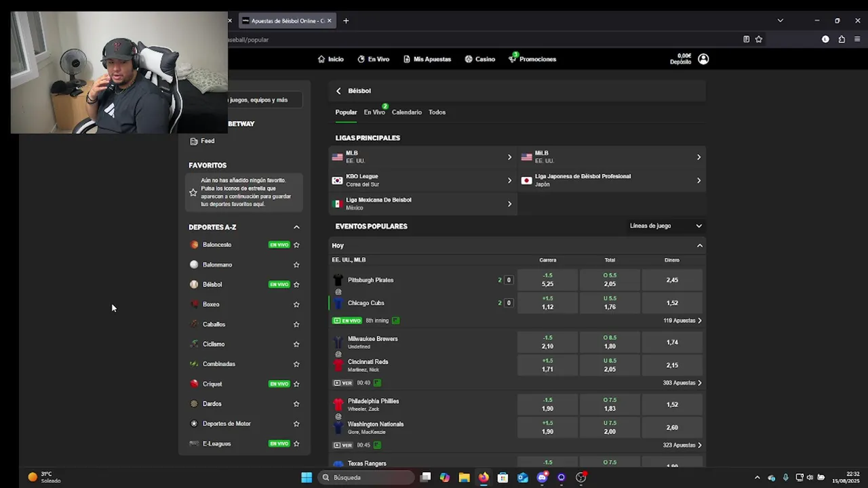Favorite Caballos with its star
The height and width of the screenshot is (488, 868).
coord(296,325)
